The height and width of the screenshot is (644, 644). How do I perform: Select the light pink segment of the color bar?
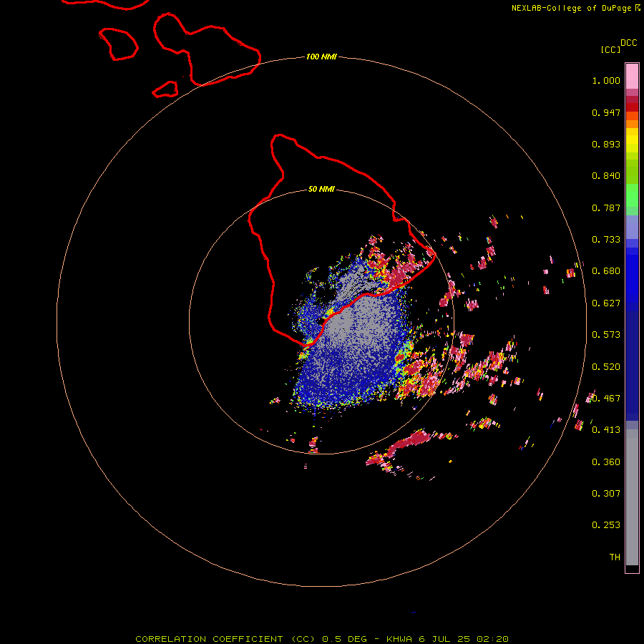coord(632,77)
